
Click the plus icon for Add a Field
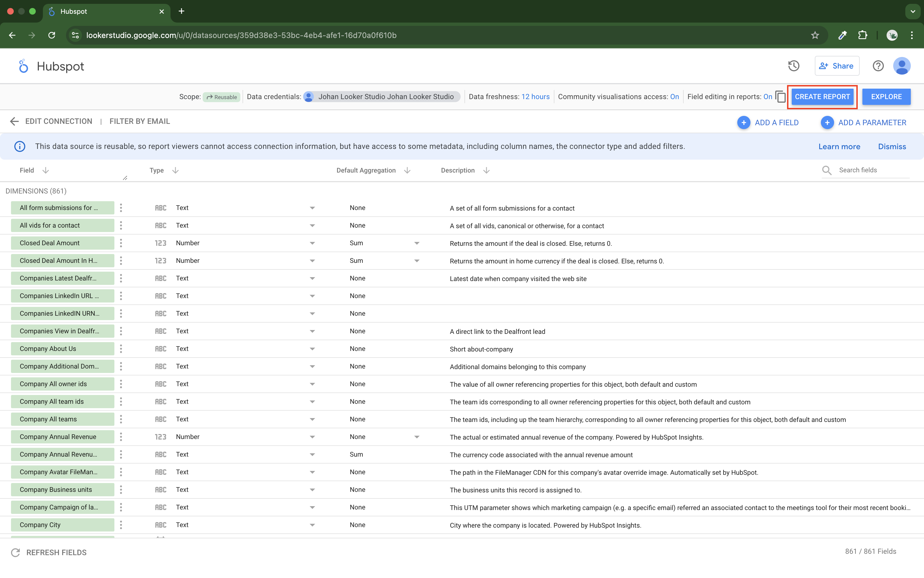[x=743, y=123]
